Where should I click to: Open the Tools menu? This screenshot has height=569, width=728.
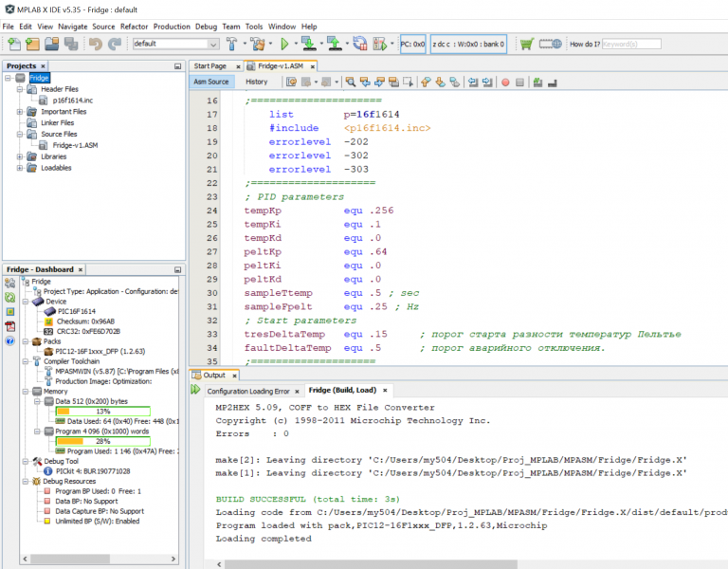tap(253, 27)
